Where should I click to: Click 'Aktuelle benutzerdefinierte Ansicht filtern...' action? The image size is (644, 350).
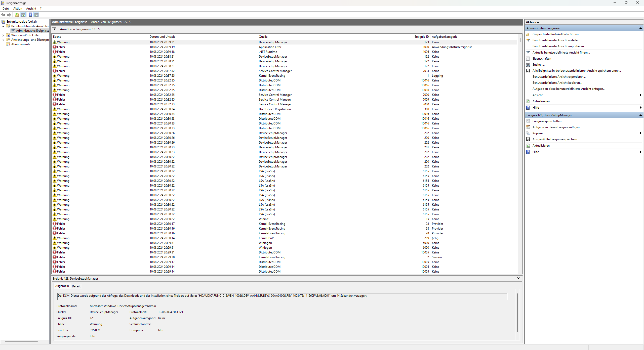point(561,53)
